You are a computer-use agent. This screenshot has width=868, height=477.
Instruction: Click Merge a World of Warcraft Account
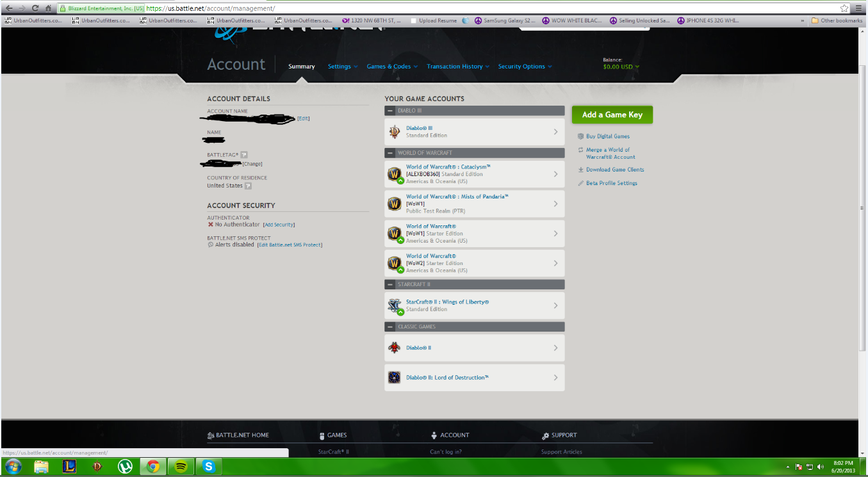pyautogui.click(x=610, y=153)
